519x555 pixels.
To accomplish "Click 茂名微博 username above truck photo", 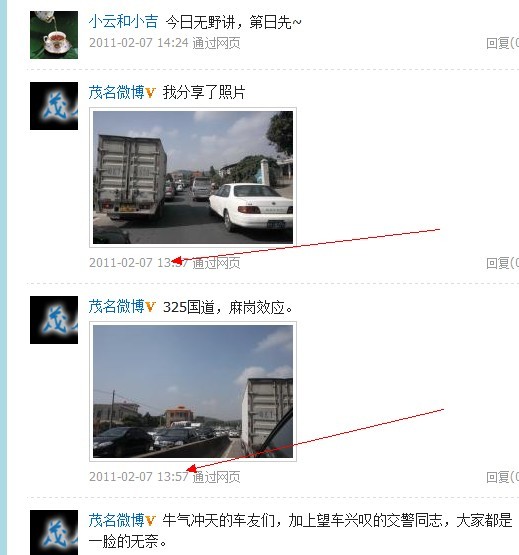I will (x=116, y=92).
